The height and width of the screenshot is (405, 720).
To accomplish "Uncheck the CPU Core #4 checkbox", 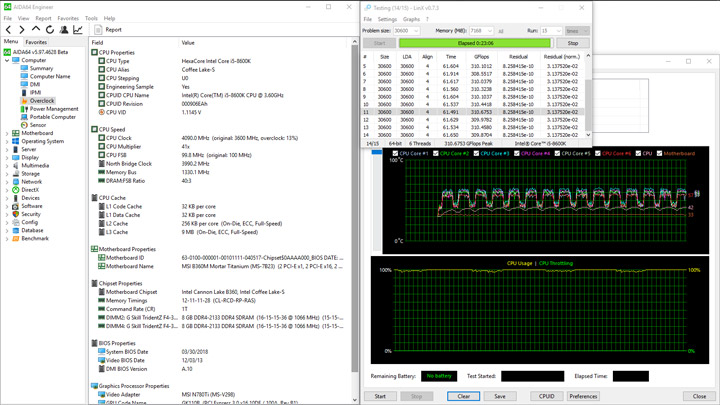I will [x=518, y=154].
